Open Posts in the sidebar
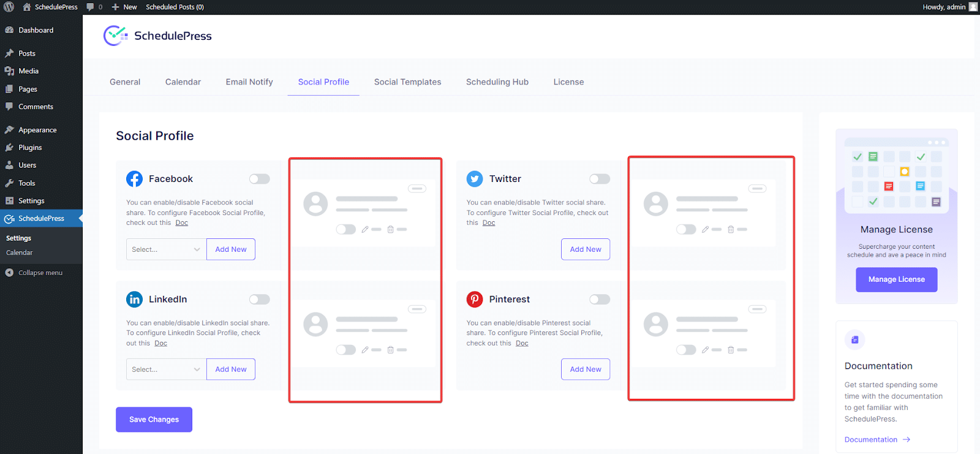980x454 pixels. [41, 53]
